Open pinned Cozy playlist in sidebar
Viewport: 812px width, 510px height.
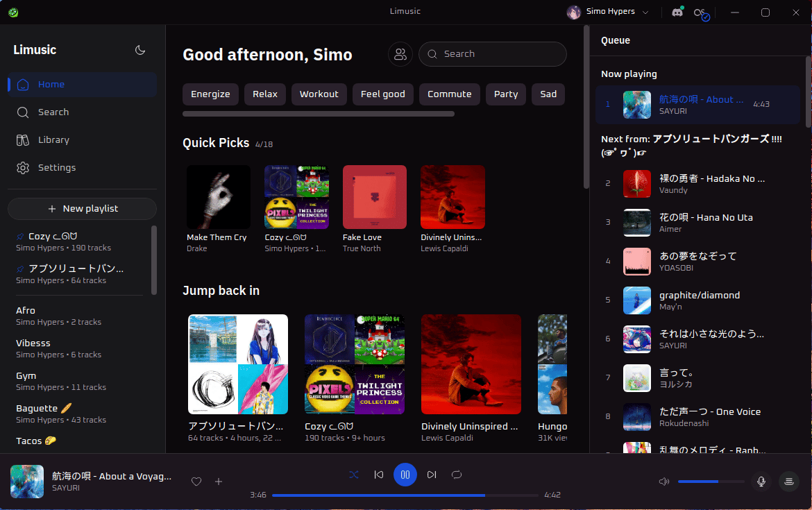[x=78, y=241]
